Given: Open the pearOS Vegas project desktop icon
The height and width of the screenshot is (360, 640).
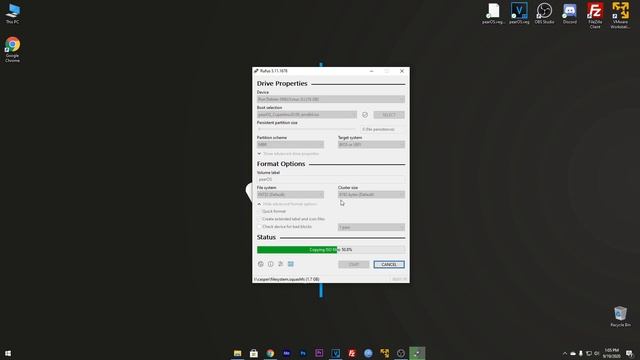Looking at the screenshot, I should click(519, 13).
